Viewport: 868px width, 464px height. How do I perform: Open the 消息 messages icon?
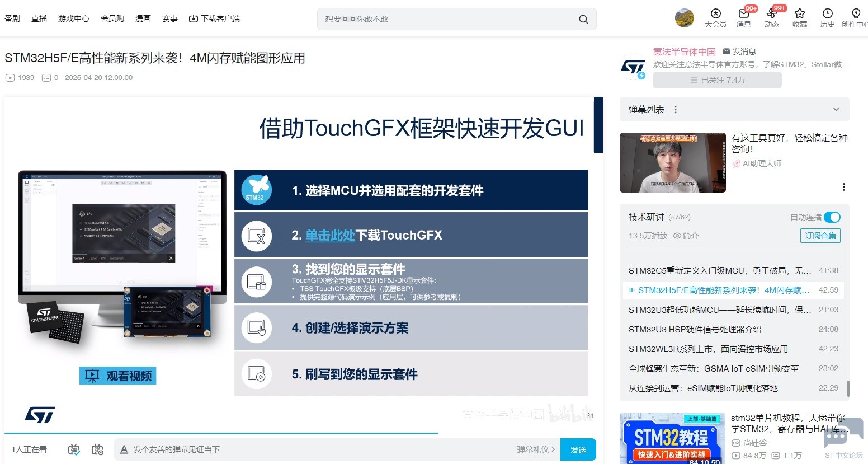click(744, 18)
